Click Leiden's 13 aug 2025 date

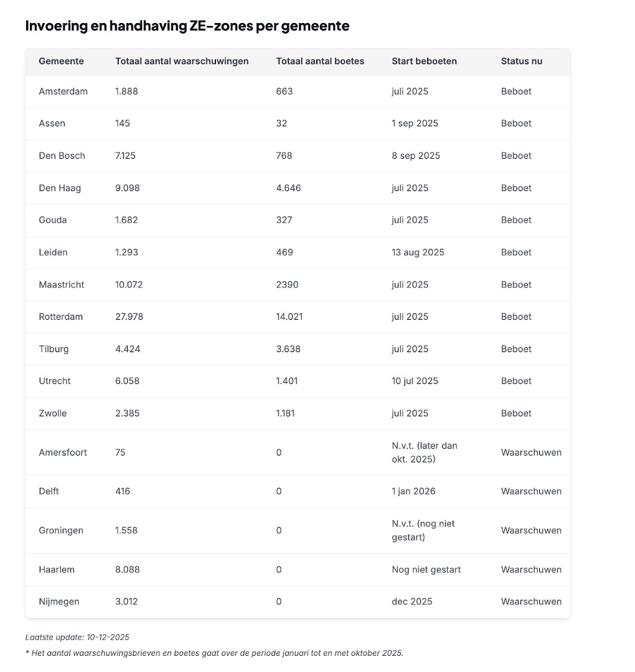click(x=418, y=252)
